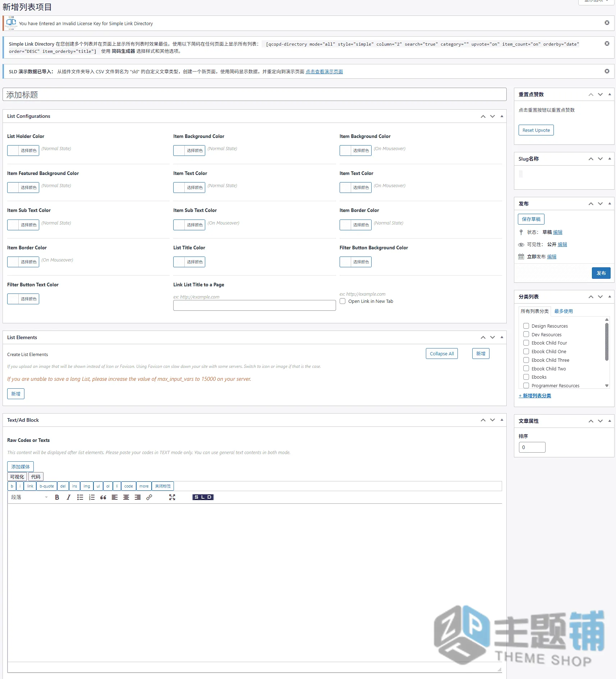Center-align text in editor

click(126, 497)
